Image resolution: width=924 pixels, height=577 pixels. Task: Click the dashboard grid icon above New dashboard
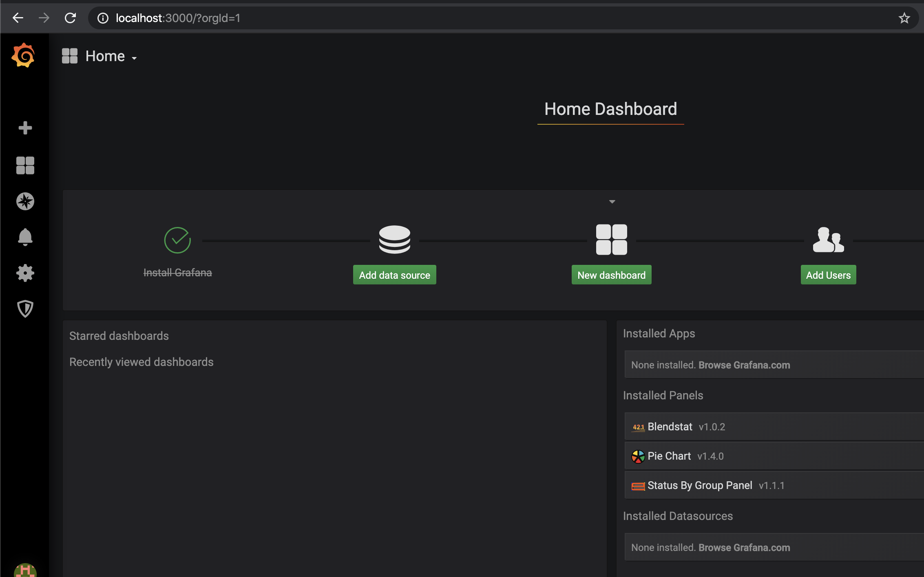click(611, 239)
